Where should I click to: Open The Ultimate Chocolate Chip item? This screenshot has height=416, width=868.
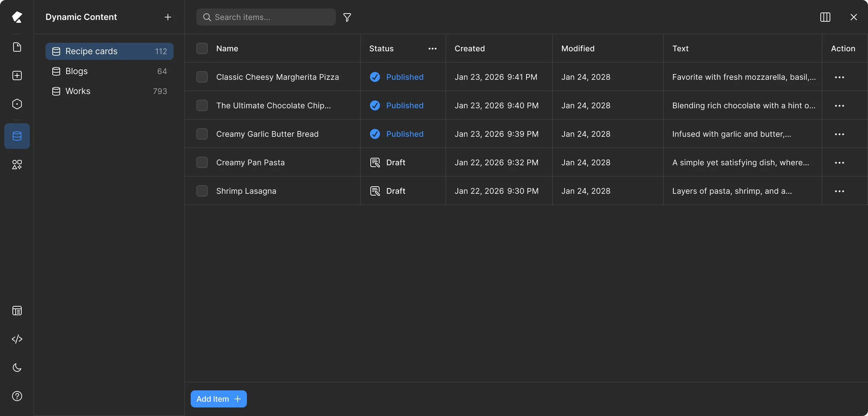click(x=274, y=105)
